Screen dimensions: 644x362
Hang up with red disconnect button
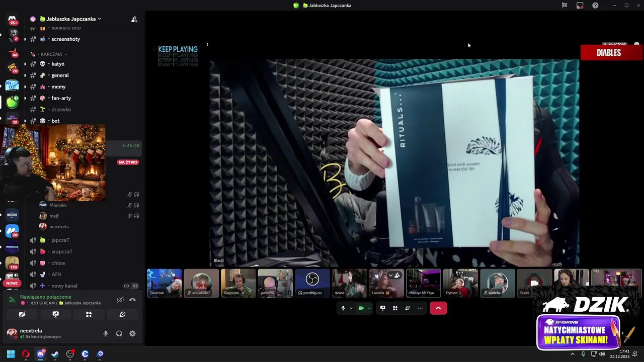point(438,308)
